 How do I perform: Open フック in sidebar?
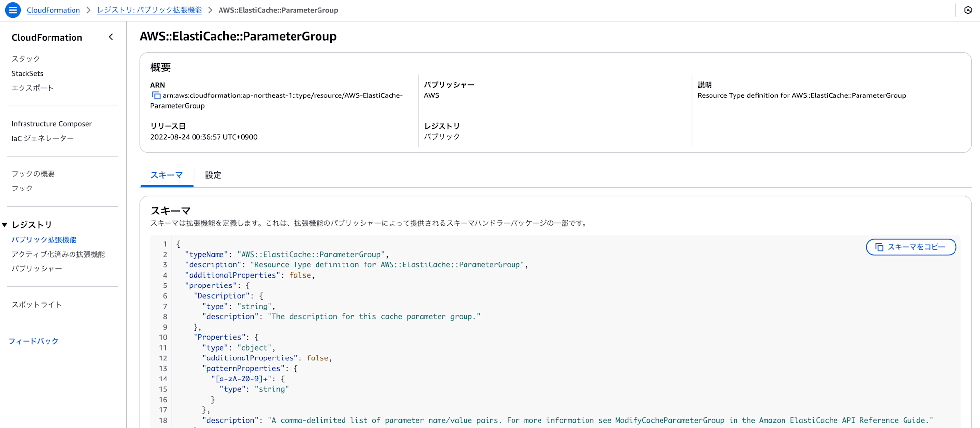coord(22,188)
